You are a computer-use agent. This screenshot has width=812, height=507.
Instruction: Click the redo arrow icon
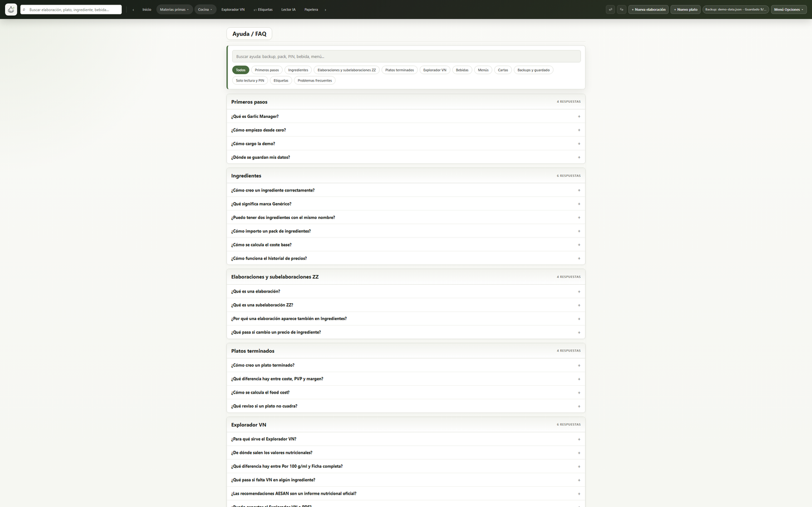(x=622, y=10)
